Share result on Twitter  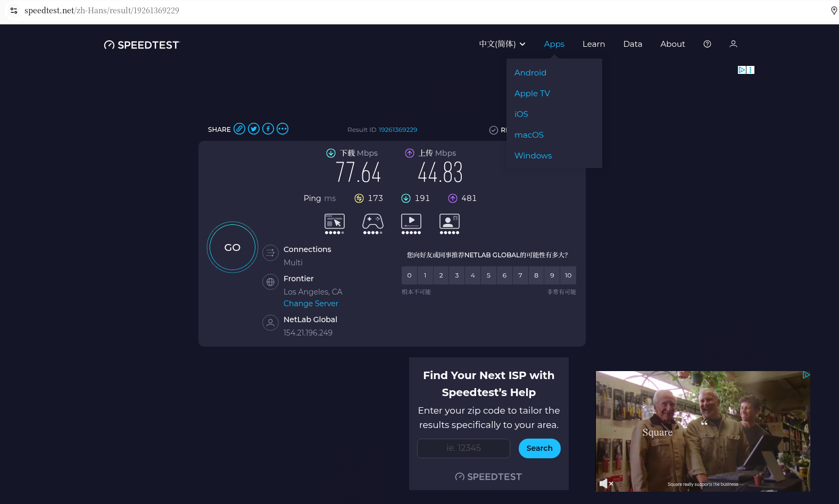(254, 129)
